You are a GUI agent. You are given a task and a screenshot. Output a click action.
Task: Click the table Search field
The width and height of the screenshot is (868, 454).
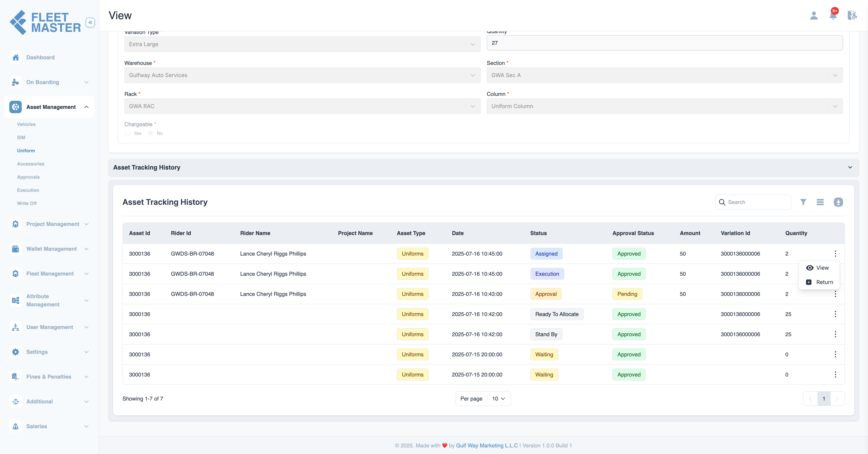753,202
